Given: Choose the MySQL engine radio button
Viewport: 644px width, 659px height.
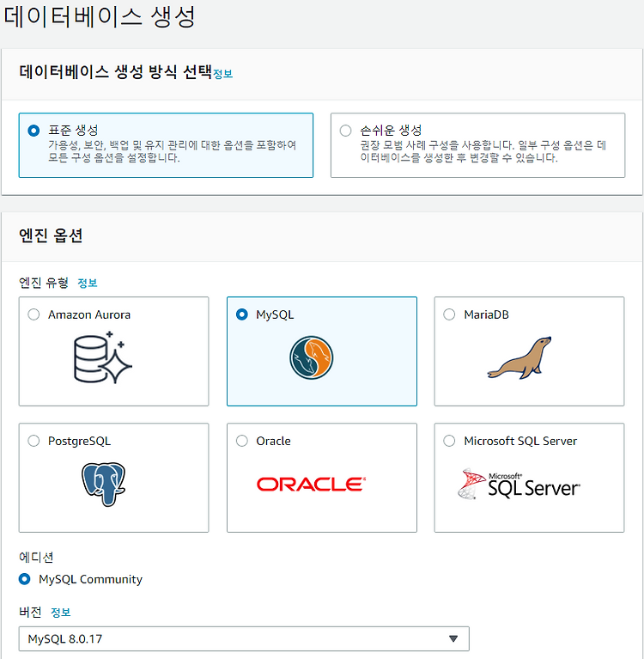Looking at the screenshot, I should [242, 314].
